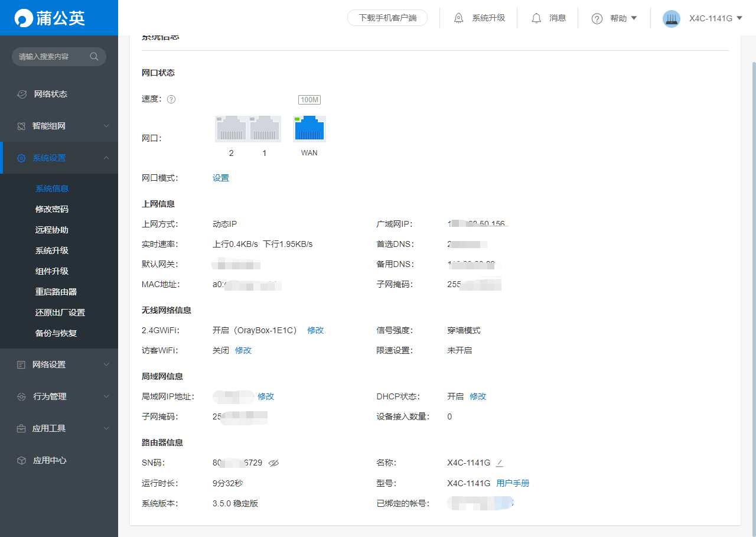Click the 下载手机客户端 button
The width and height of the screenshot is (756, 537).
coord(387,18)
